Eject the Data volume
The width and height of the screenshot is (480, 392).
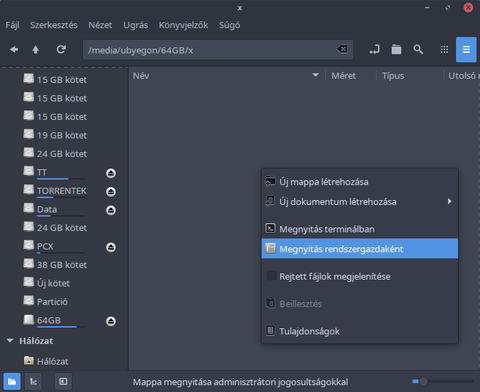point(111,210)
